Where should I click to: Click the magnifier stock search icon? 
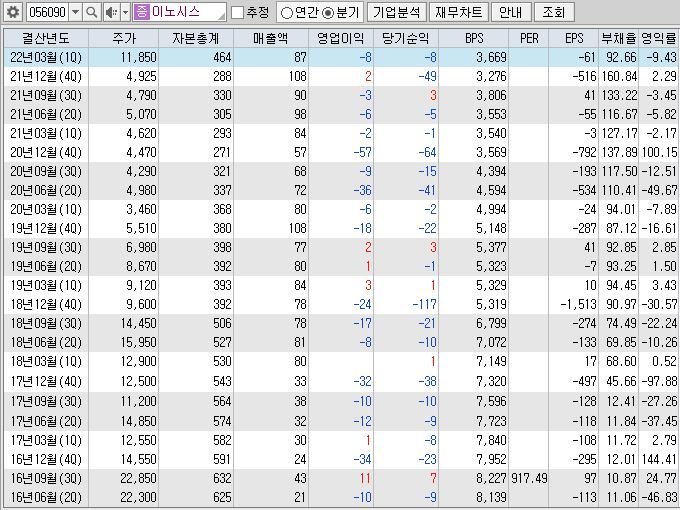[x=92, y=12]
